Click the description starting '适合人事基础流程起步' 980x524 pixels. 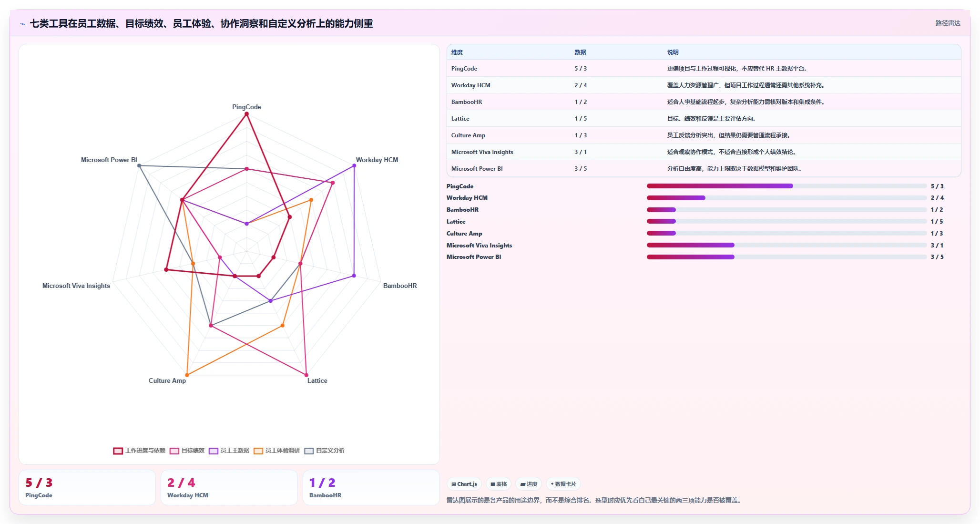pos(747,102)
